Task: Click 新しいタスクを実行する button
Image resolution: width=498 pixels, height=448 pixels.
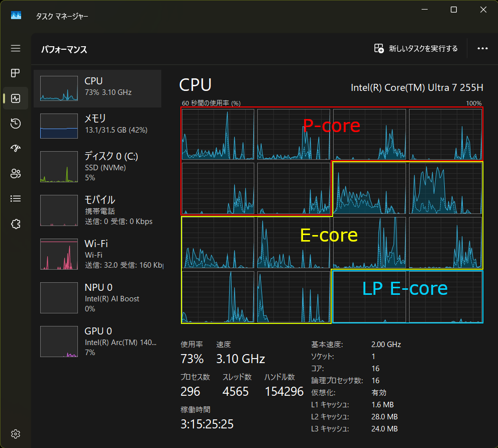Action: [416, 49]
